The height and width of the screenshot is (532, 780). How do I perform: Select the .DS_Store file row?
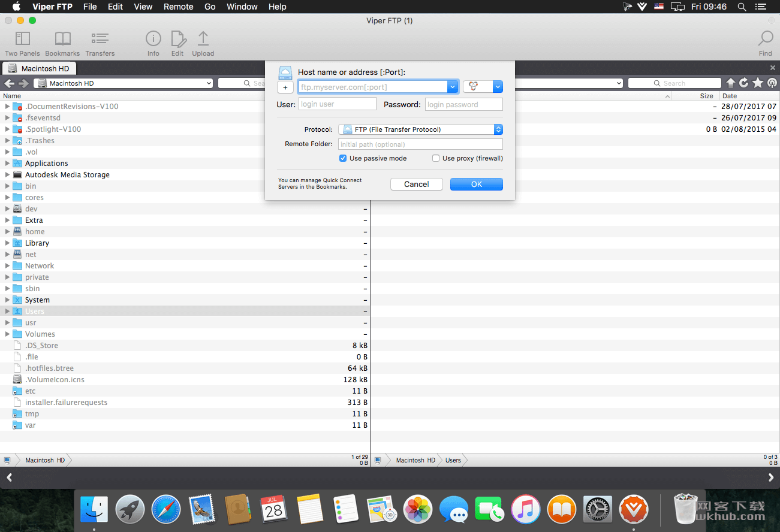click(x=185, y=346)
